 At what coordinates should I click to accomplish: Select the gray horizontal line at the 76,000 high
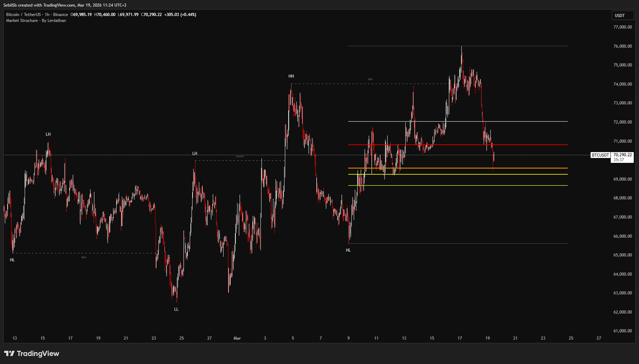tap(458, 46)
